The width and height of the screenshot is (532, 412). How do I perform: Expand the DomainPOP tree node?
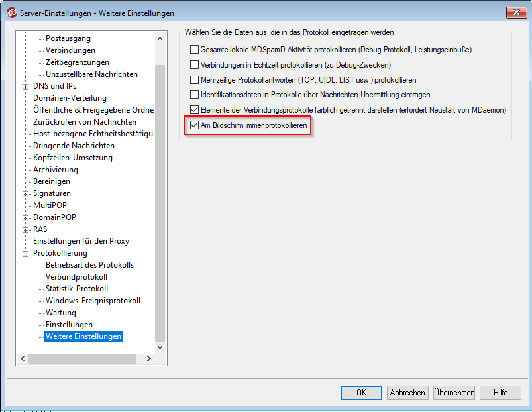(26, 217)
